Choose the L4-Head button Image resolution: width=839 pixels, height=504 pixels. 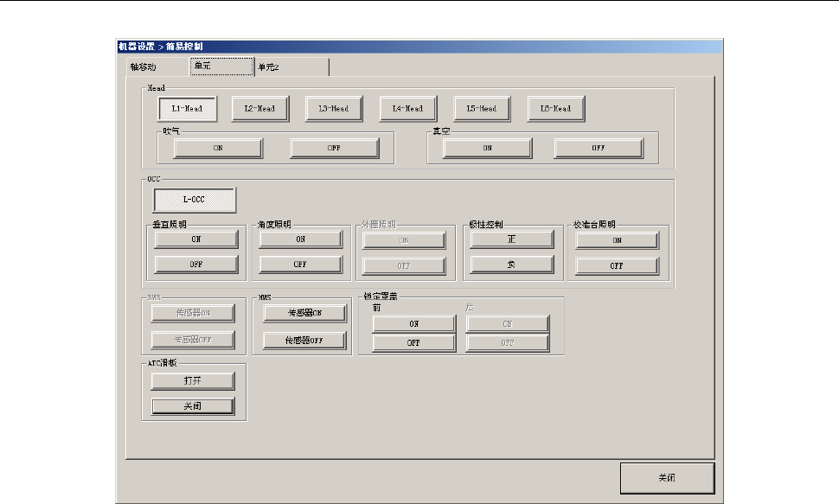pyautogui.click(x=407, y=108)
